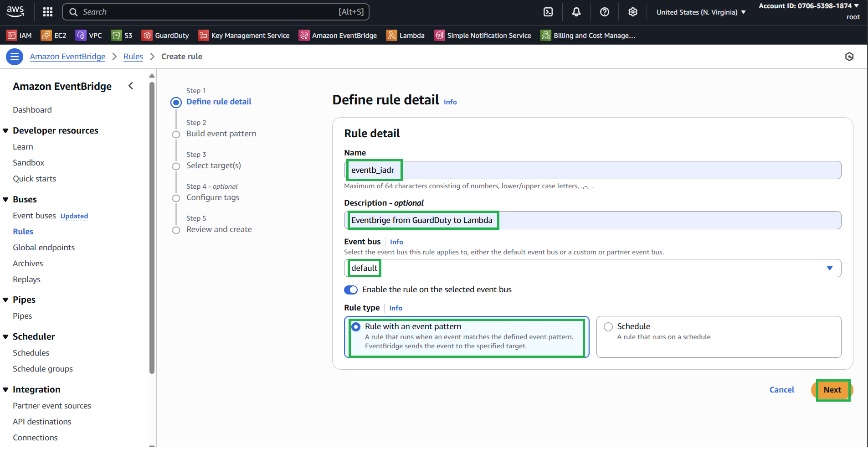Image resolution: width=868 pixels, height=465 pixels.
Task: Click the Description optional field
Action: [592, 220]
